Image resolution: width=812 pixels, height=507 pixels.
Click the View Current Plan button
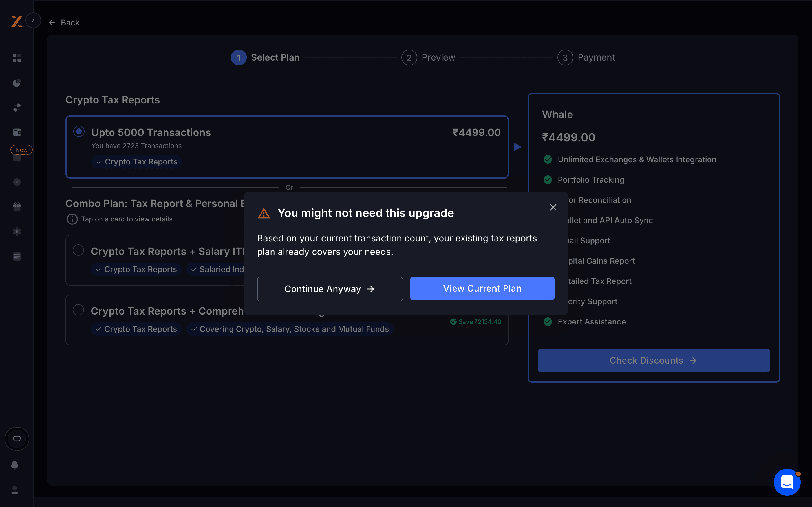(482, 288)
